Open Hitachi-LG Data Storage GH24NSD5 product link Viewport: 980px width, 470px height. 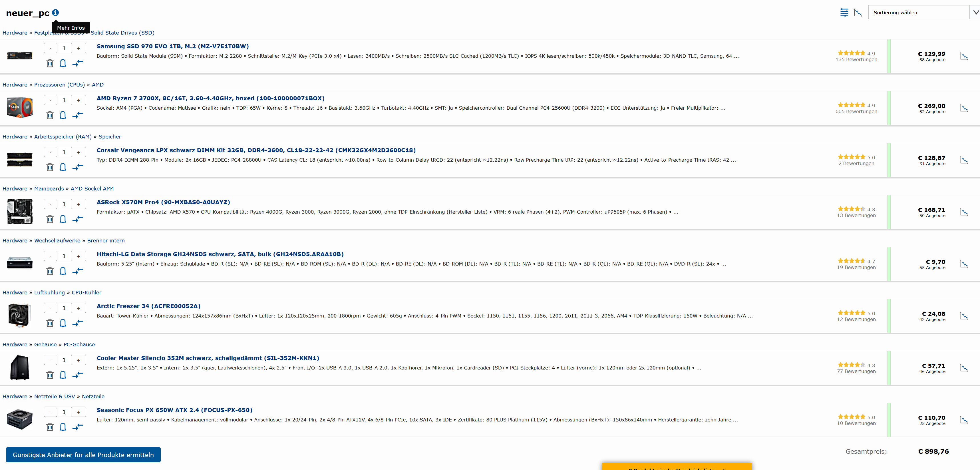pos(220,254)
